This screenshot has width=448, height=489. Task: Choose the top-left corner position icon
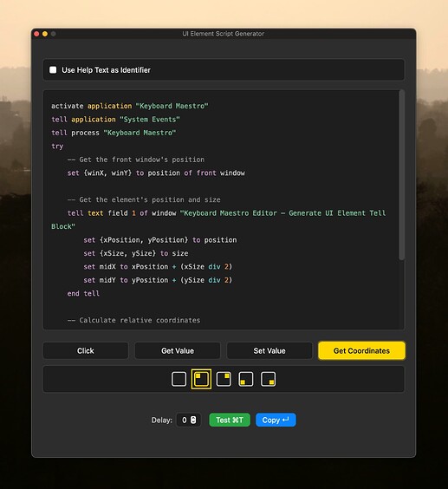click(x=201, y=379)
